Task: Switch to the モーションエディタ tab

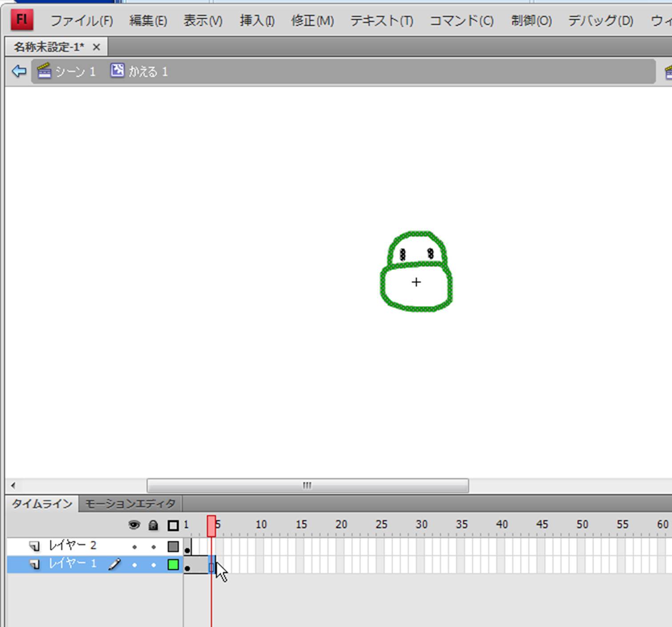Action: coord(130,504)
